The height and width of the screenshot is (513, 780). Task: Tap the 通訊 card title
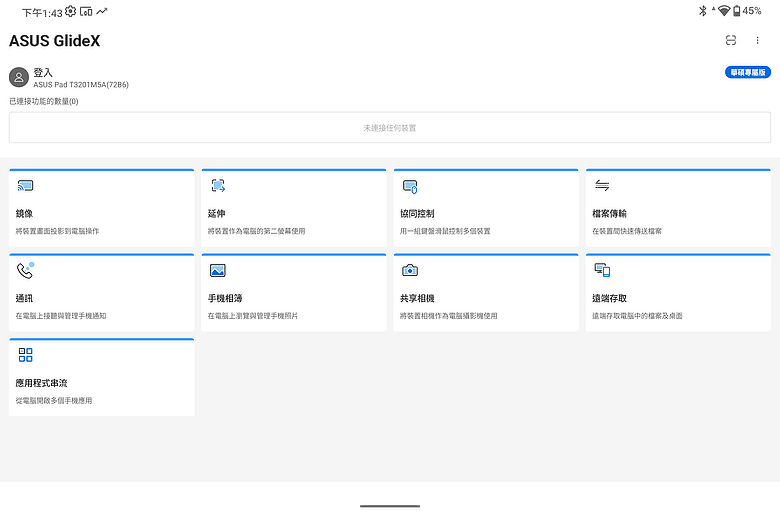(x=24, y=298)
